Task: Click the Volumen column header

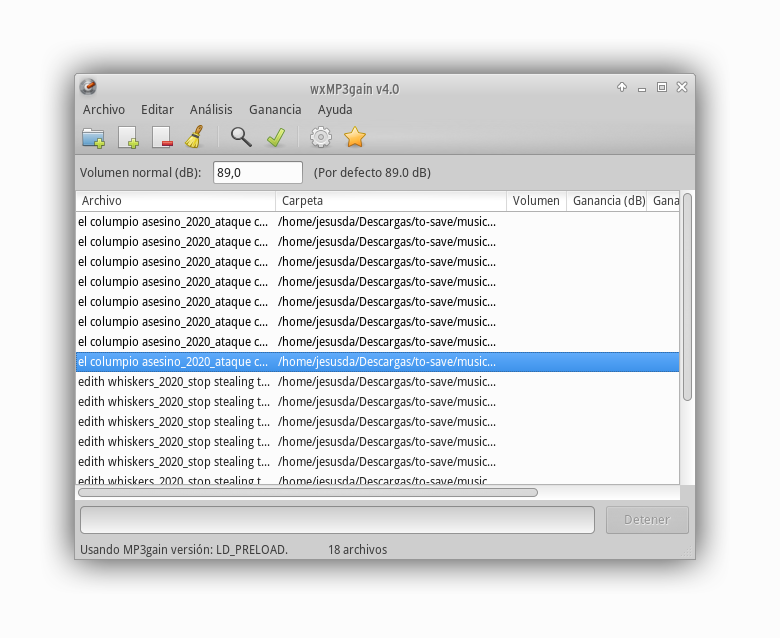Action: point(536,201)
